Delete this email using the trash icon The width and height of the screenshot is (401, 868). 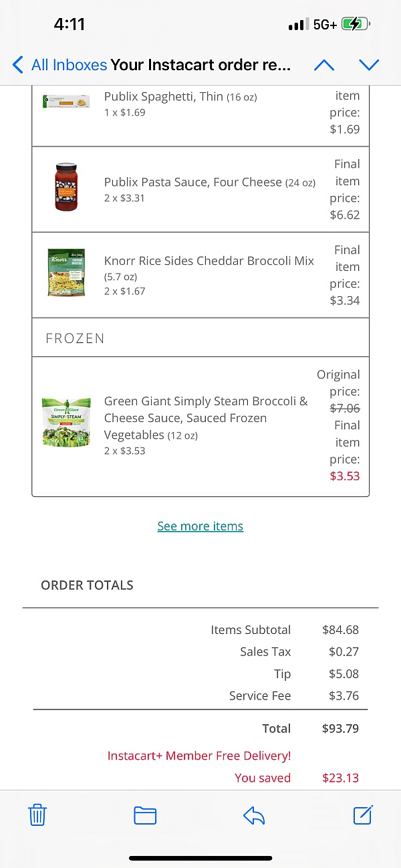[x=37, y=815]
